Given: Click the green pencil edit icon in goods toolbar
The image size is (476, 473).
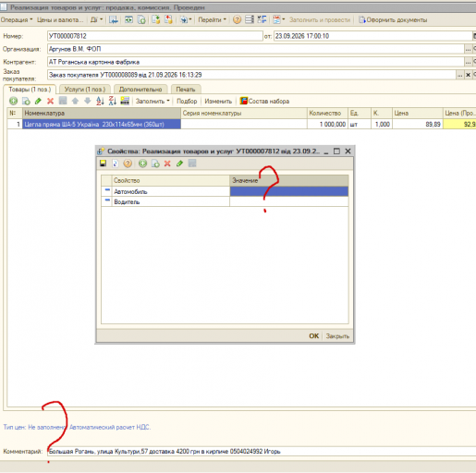Looking at the screenshot, I should (38, 101).
